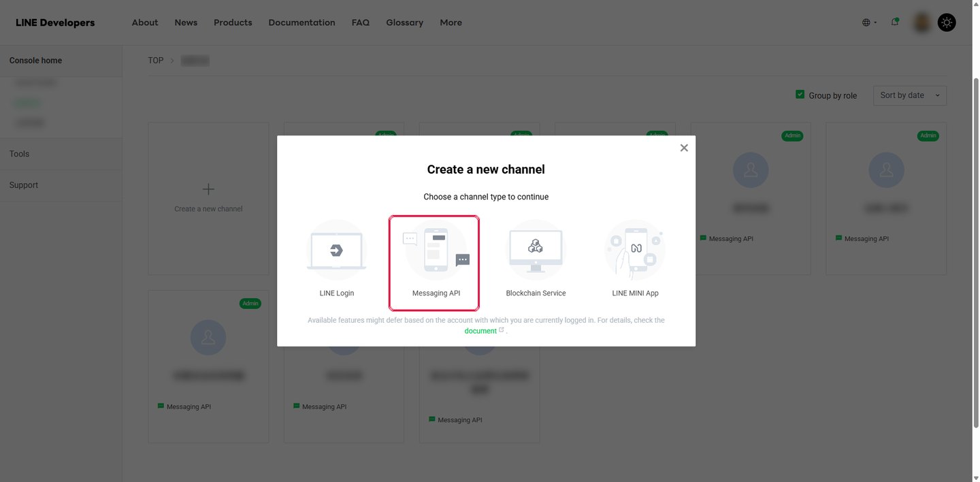
Task: Untick the Group by role checkbox
Action: click(800, 95)
